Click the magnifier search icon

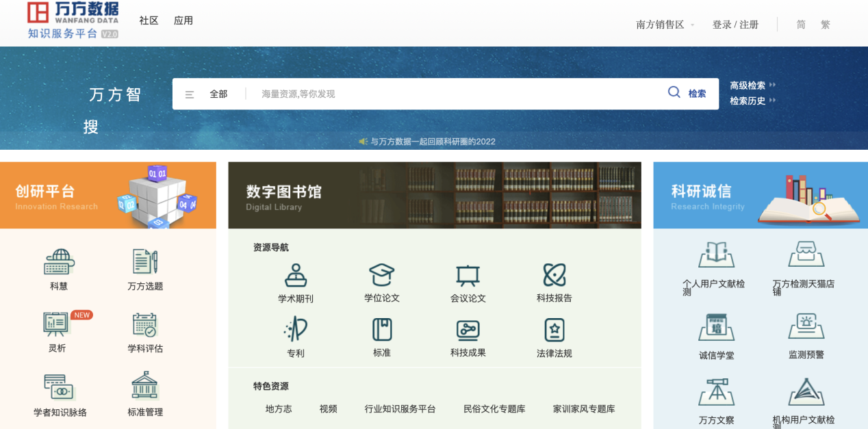[x=674, y=92]
